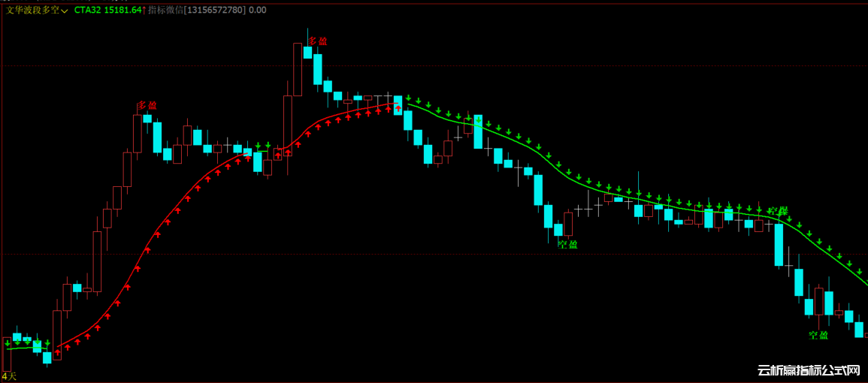
Task: Select the CTA32 15181.64 value label
Action: coord(107,11)
